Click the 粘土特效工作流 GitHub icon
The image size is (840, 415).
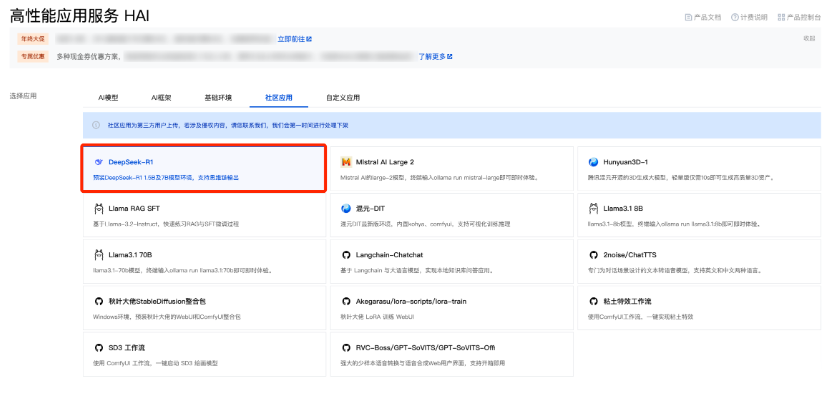point(593,301)
